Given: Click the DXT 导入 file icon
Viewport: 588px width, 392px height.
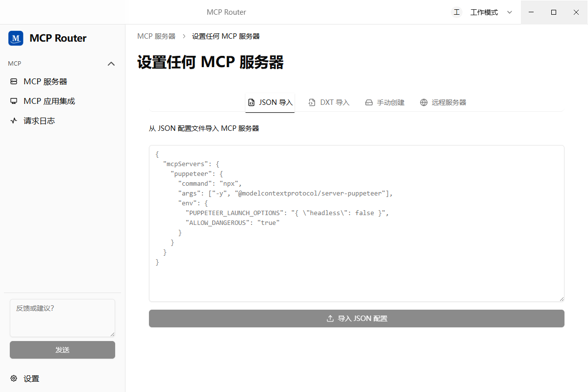Looking at the screenshot, I should click(312, 102).
